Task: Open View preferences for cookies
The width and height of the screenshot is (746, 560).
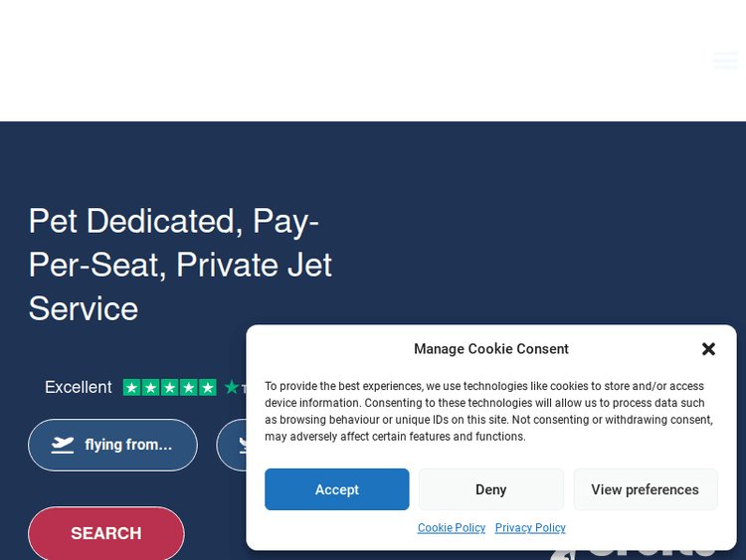Action: coord(645,489)
